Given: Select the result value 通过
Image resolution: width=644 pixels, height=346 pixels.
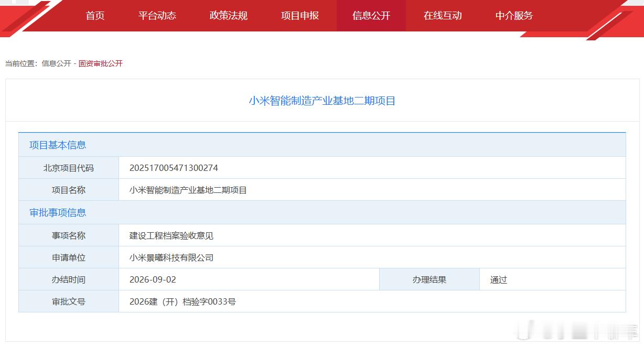Looking at the screenshot, I should pos(499,279).
